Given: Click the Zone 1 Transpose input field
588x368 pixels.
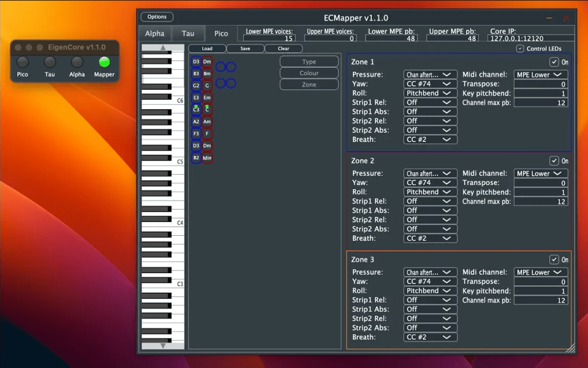Looking at the screenshot, I should pos(540,83).
